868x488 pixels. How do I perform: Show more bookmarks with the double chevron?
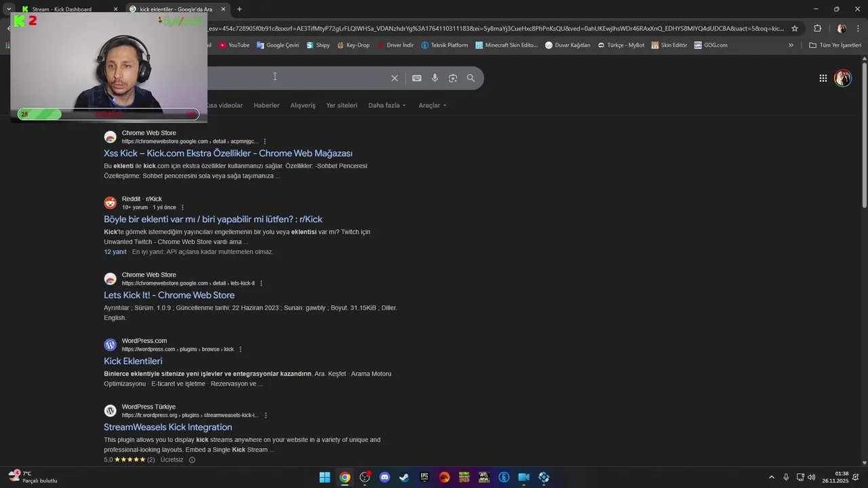tap(791, 45)
